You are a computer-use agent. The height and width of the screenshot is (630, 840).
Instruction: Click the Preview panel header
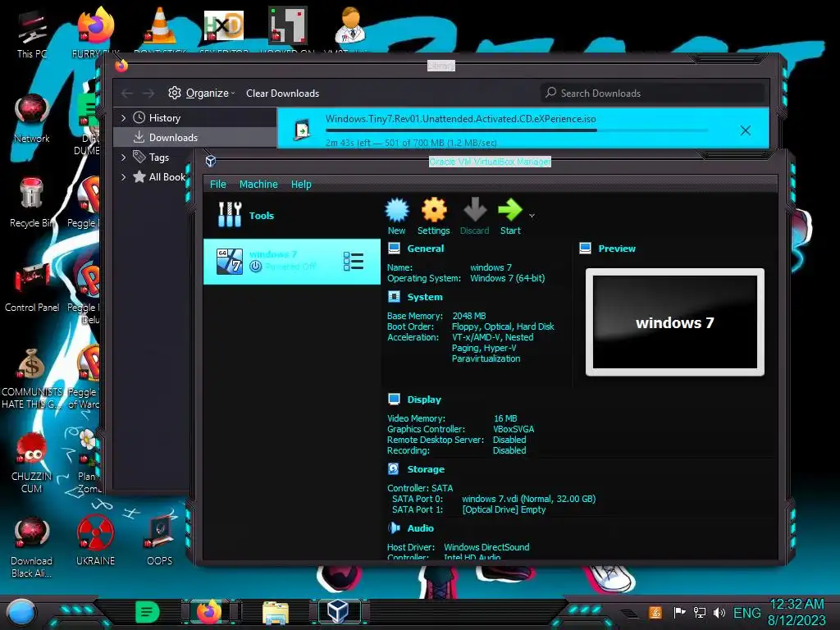pyautogui.click(x=617, y=249)
